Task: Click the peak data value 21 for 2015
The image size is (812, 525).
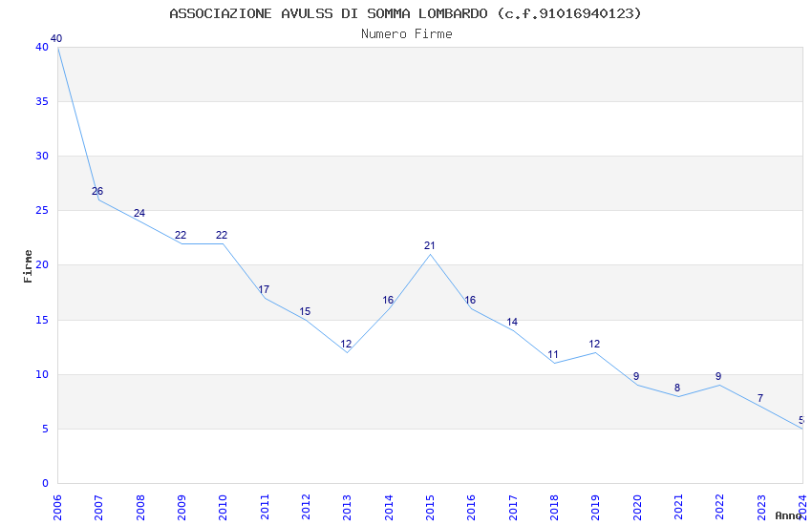Action: pos(429,245)
